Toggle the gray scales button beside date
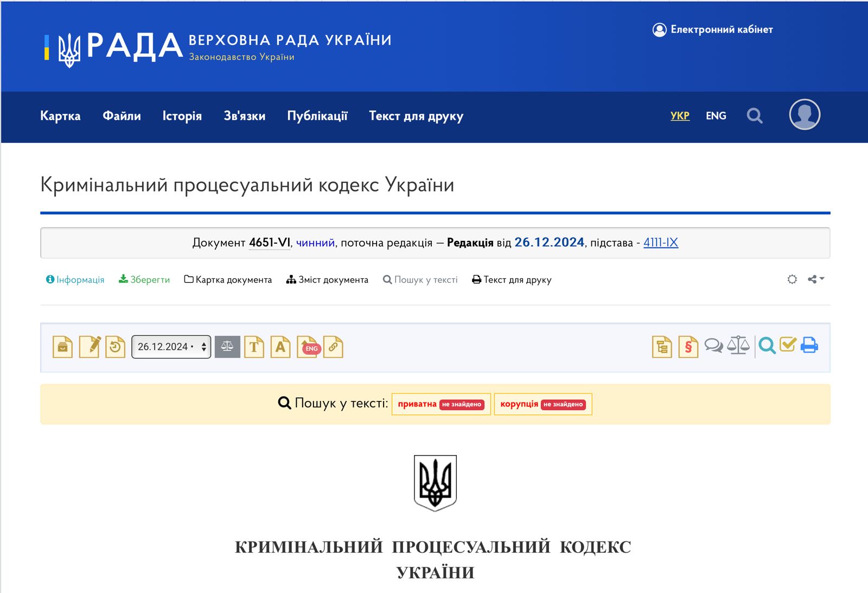This screenshot has height=593, width=868. [227, 347]
